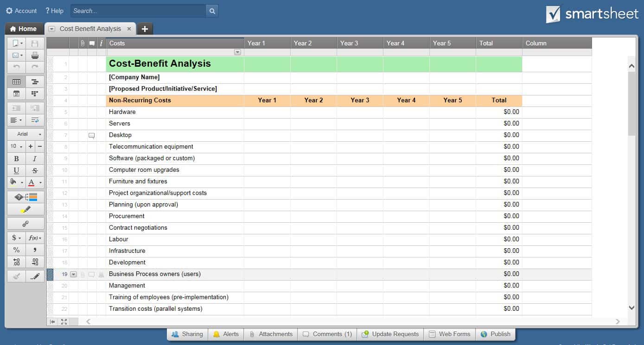
Task: Click the search magnifier button
Action: point(212,11)
